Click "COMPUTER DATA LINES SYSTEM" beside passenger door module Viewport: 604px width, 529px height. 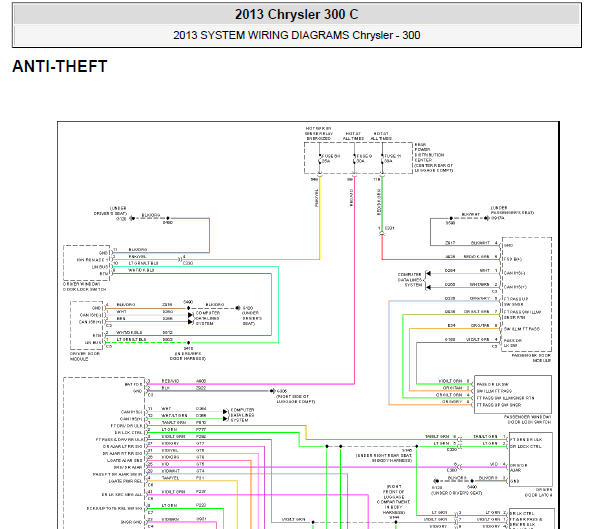point(410,280)
